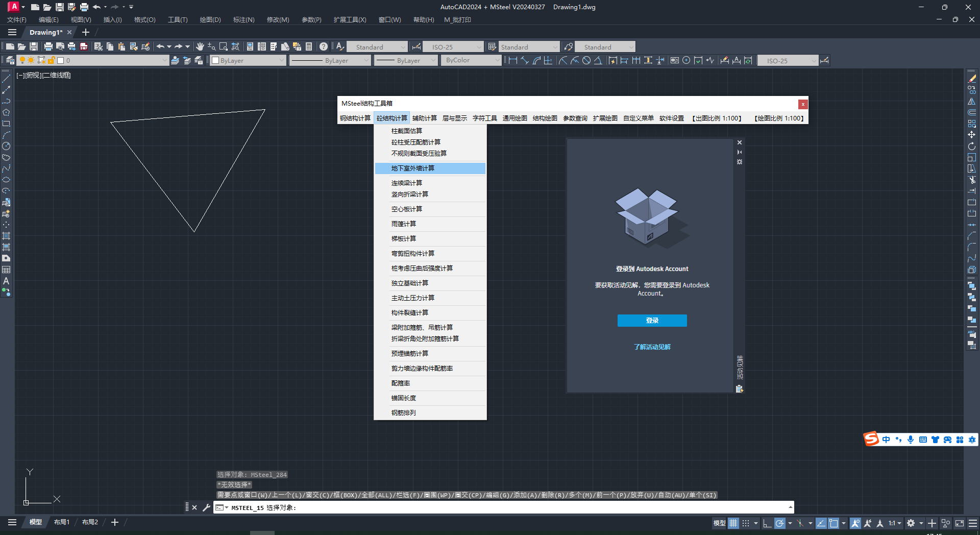
Task: Expand the ISO-25 dimension style dropdown
Action: coord(479,46)
